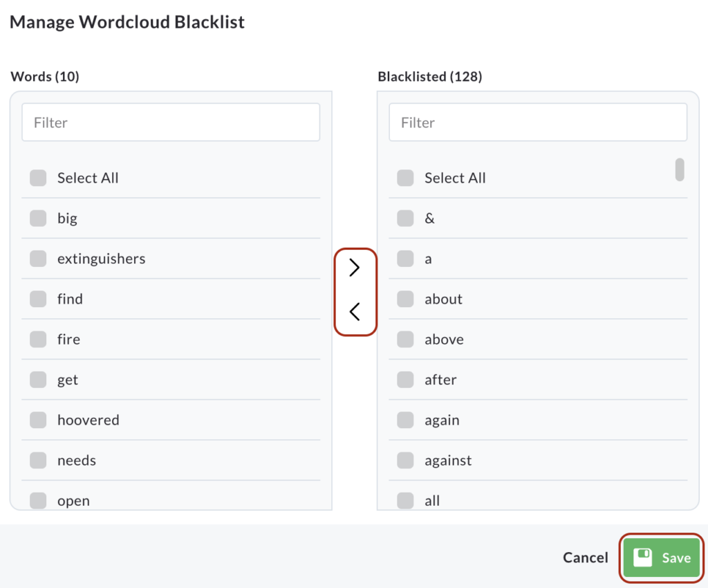Click the Words Filter input field

pyautogui.click(x=171, y=122)
